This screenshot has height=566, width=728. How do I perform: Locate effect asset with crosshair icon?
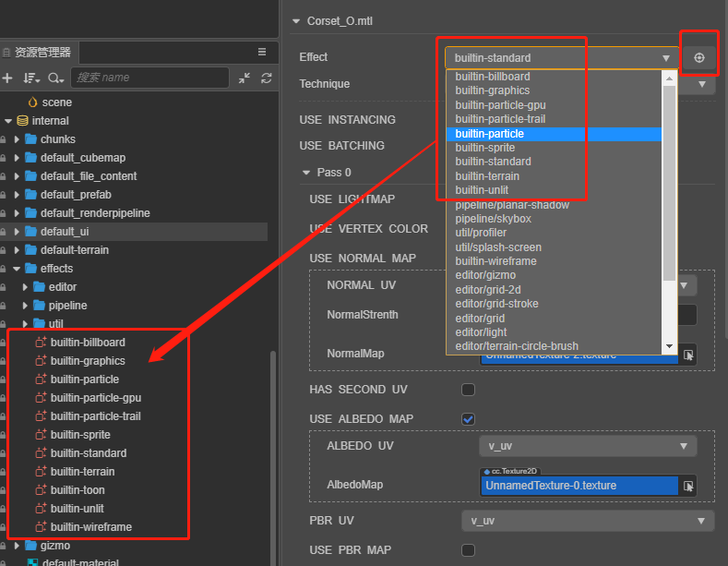coord(698,57)
